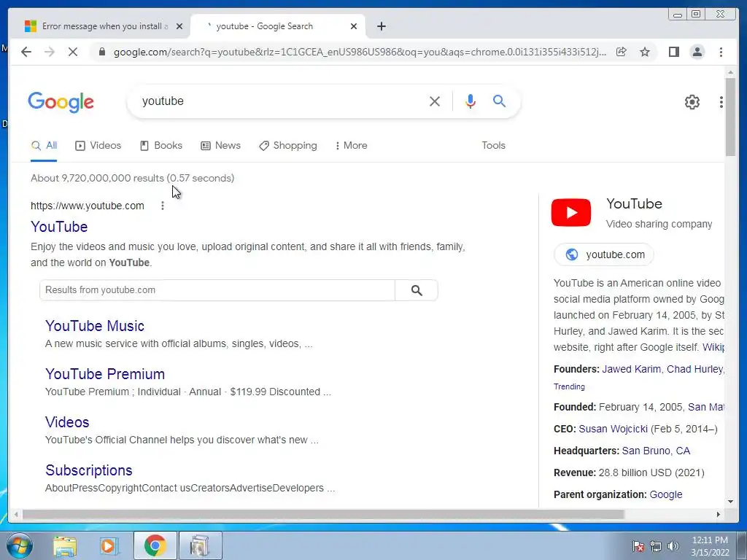
Task: Open Jawed Karim founder link
Action: coord(631,369)
